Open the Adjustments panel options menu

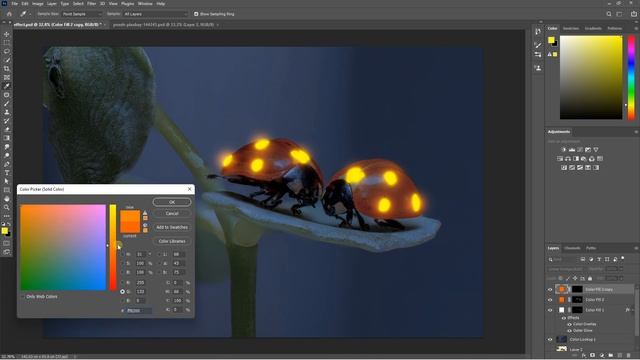click(636, 132)
